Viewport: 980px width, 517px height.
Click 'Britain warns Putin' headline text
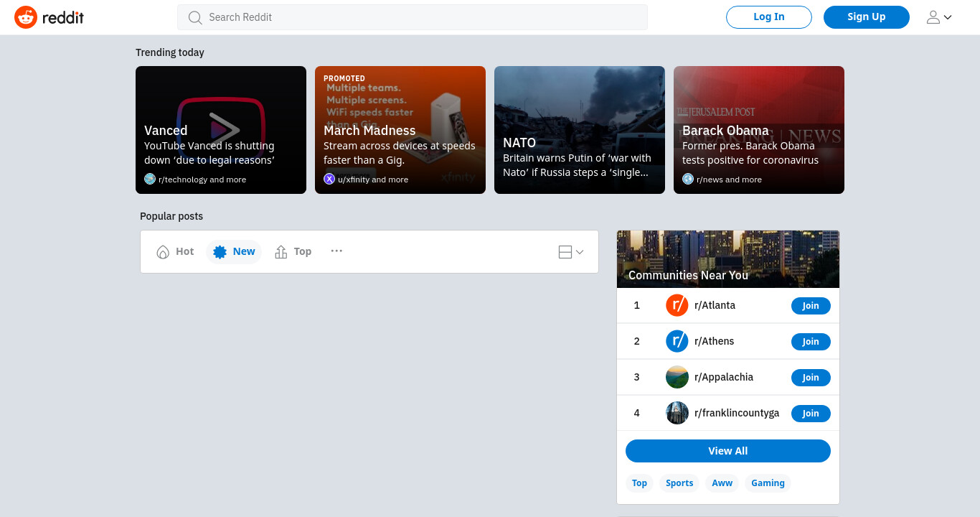[x=577, y=165]
